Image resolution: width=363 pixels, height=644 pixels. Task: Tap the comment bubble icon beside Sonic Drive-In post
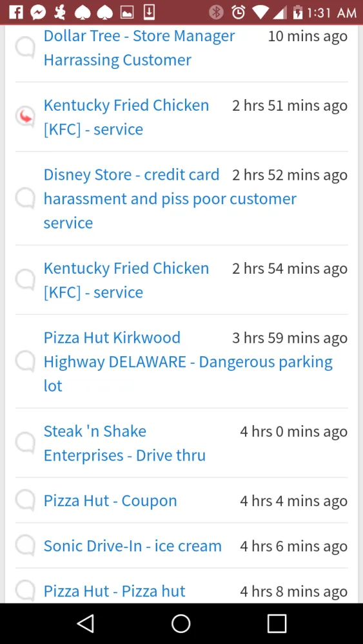[25, 546]
